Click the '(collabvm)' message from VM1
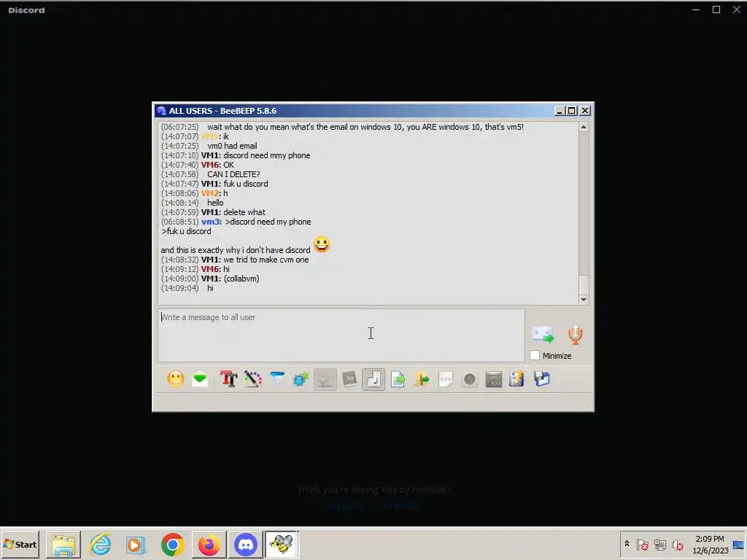The image size is (747, 560). click(x=241, y=279)
